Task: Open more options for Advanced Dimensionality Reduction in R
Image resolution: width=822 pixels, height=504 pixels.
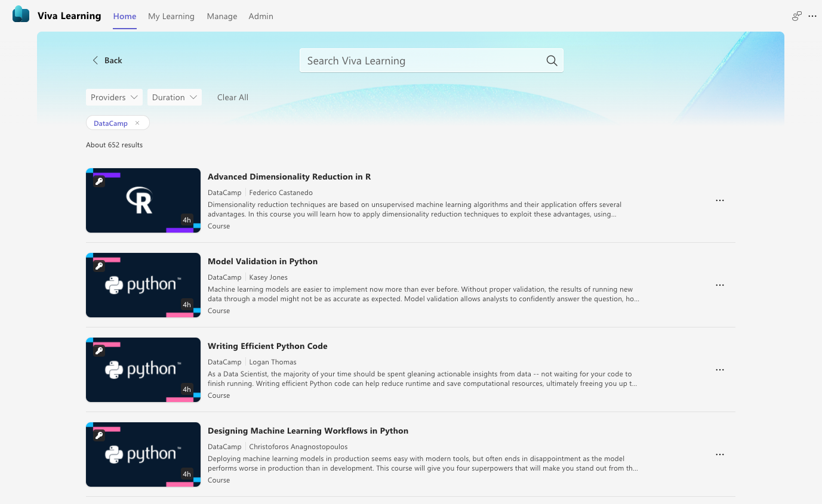Action: click(x=719, y=200)
